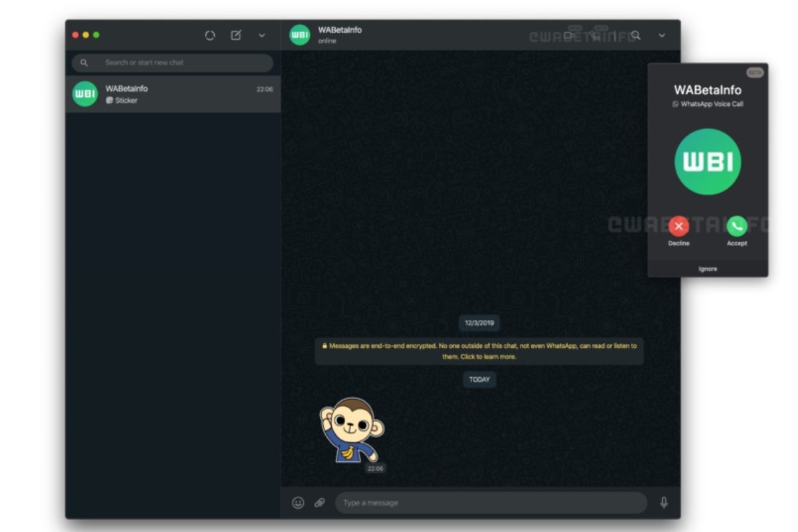Open the end-to-end encryption notice
Image resolution: width=798 pixels, height=532 pixels.
tap(479, 351)
